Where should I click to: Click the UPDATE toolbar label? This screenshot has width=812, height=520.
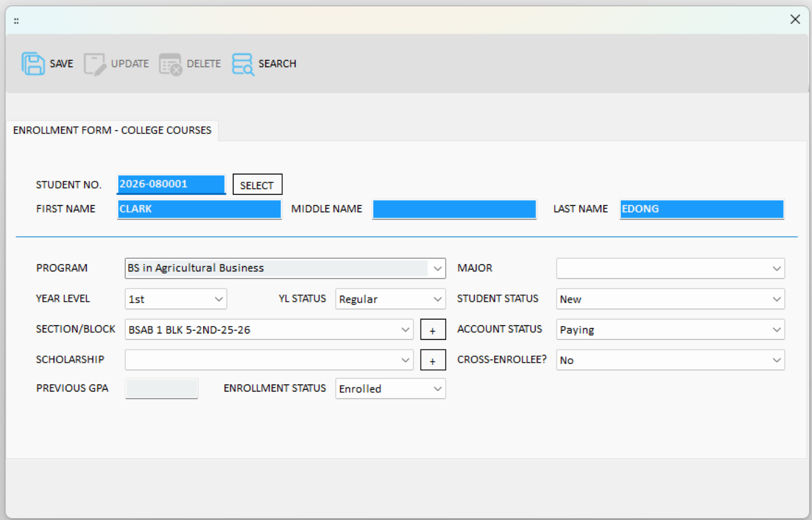click(130, 64)
